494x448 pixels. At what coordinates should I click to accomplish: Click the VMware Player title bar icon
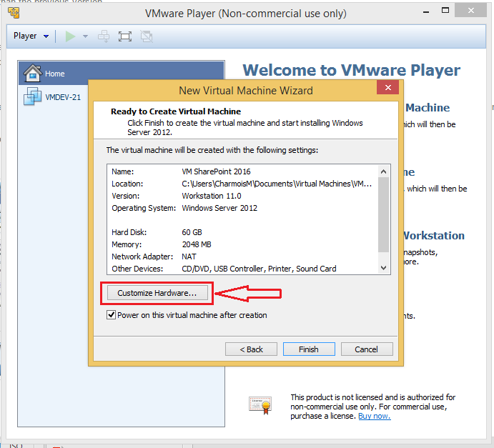(14, 13)
